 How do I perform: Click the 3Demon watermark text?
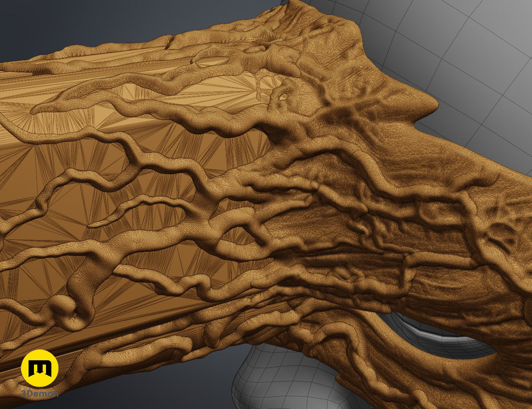pos(40,394)
